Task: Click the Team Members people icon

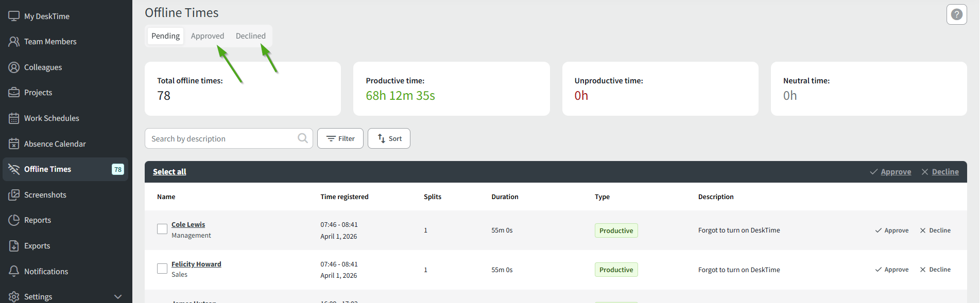Action: (14, 42)
